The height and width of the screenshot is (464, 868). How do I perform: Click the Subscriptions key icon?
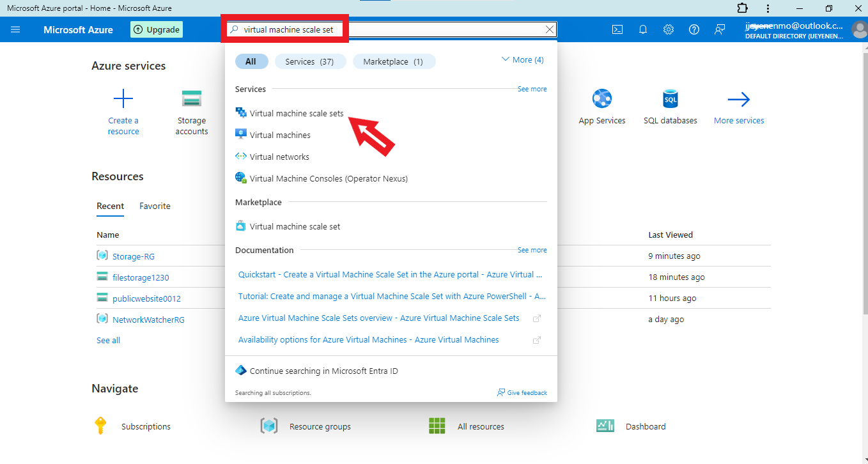click(x=100, y=426)
